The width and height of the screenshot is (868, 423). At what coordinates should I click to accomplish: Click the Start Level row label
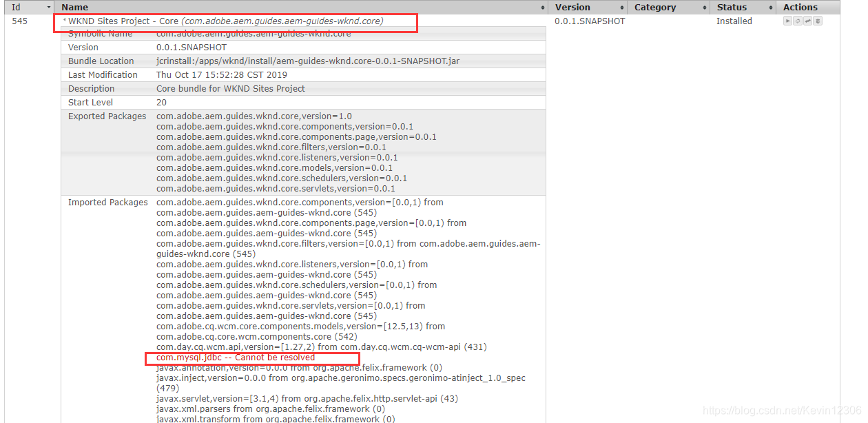90,103
